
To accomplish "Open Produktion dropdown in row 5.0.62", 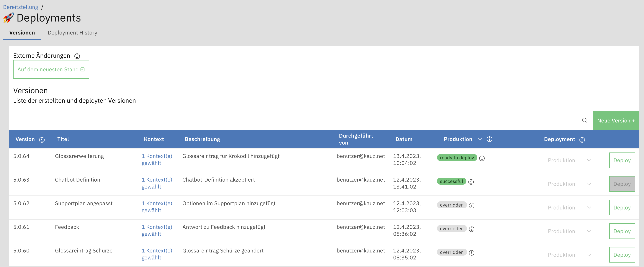I will click(x=569, y=208).
